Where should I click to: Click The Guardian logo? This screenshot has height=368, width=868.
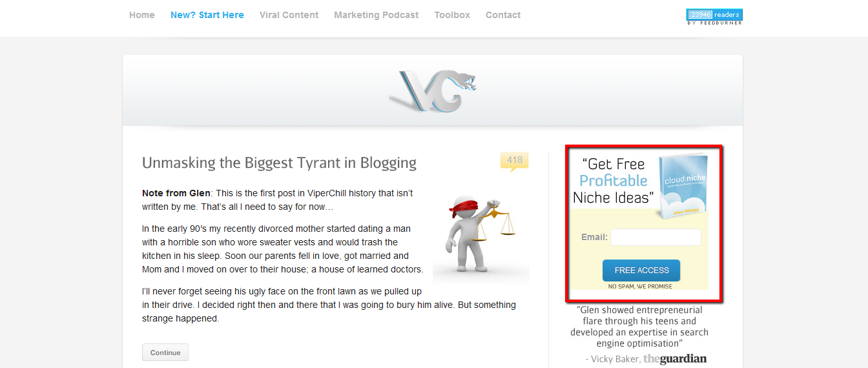tap(675, 358)
